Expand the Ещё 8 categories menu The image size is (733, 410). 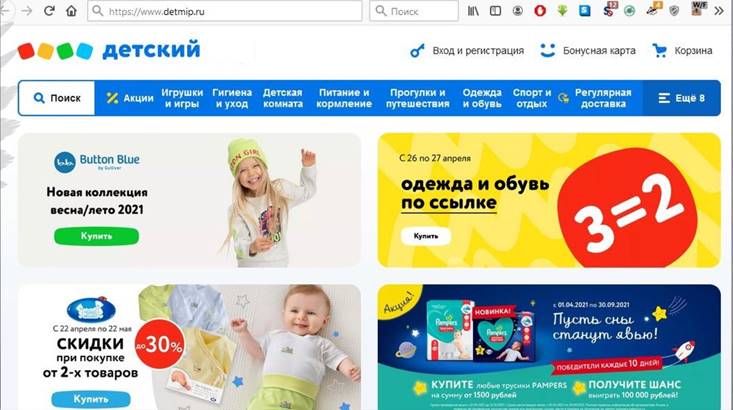(682, 98)
